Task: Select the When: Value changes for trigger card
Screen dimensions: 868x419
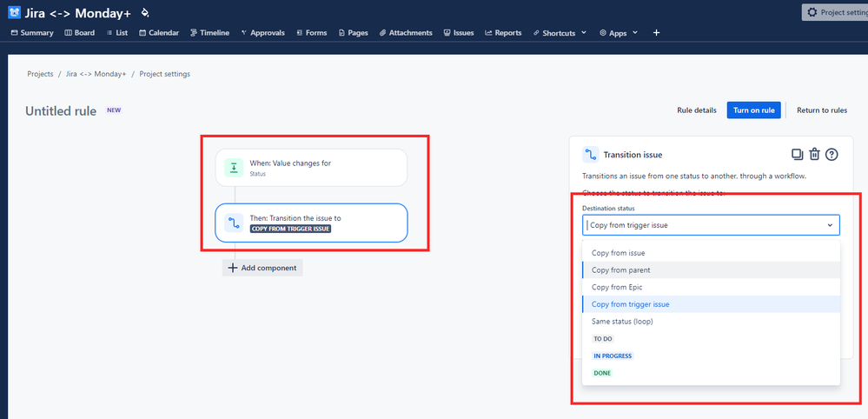Action: [311, 168]
